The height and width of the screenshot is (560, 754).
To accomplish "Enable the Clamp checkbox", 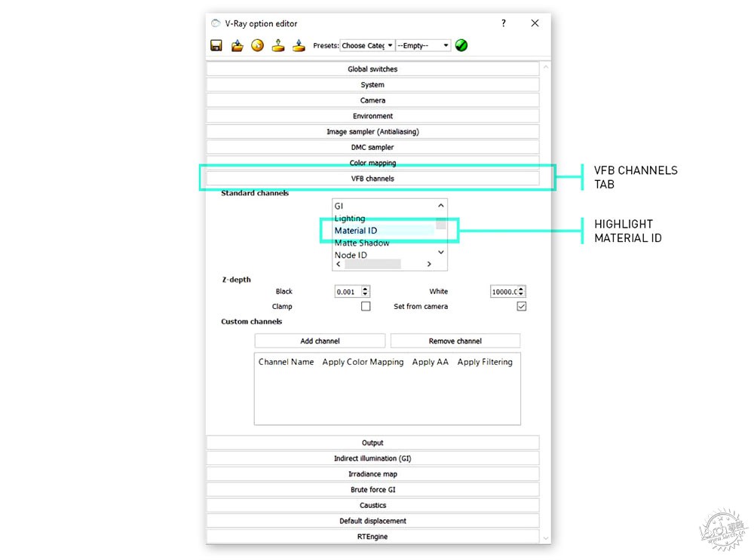I will point(366,306).
